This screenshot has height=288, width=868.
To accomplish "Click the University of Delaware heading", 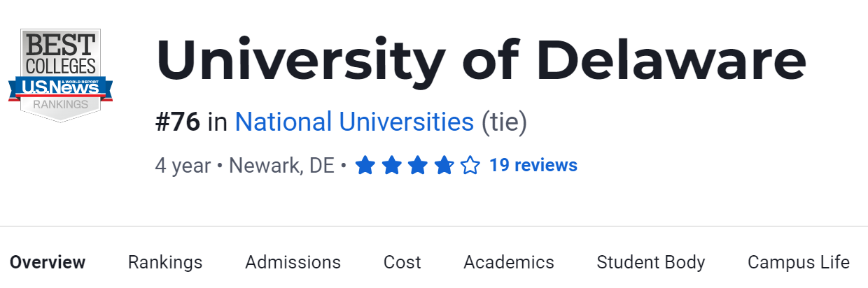I will point(481,59).
